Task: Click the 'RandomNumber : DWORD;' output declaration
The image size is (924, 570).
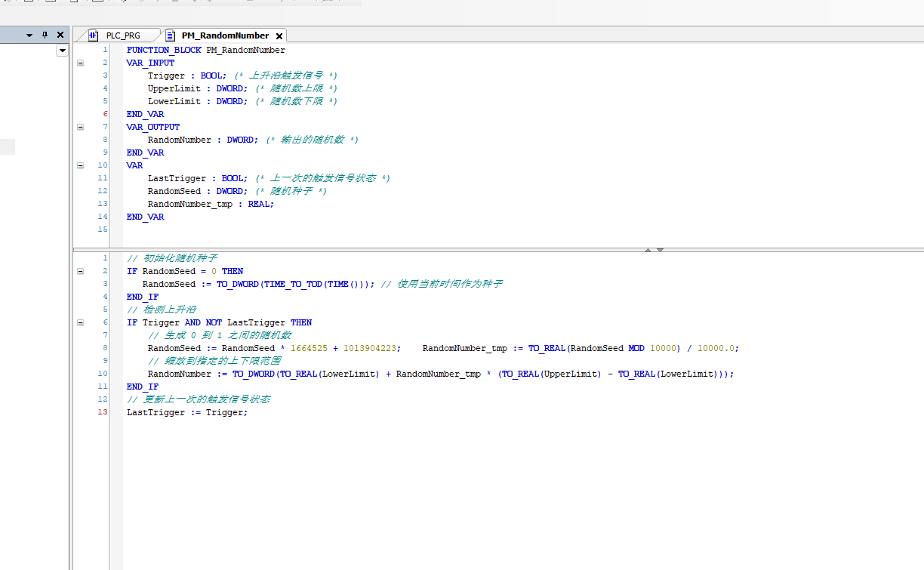Action: [202, 140]
